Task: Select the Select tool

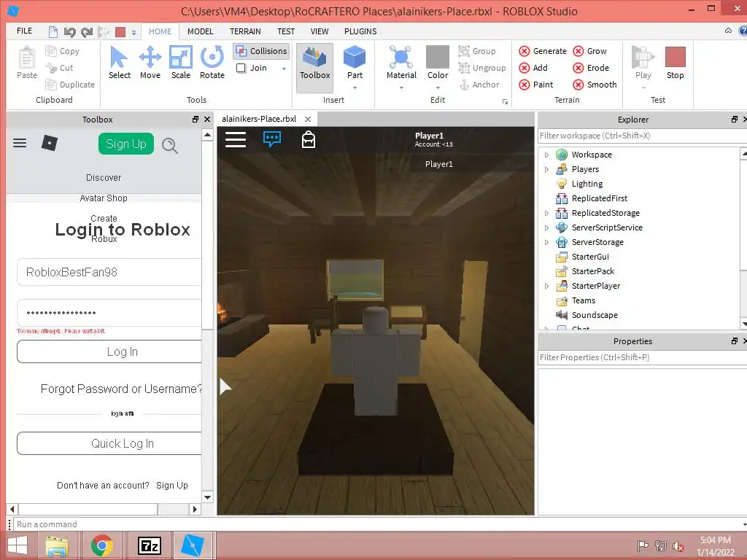Action: click(x=119, y=63)
